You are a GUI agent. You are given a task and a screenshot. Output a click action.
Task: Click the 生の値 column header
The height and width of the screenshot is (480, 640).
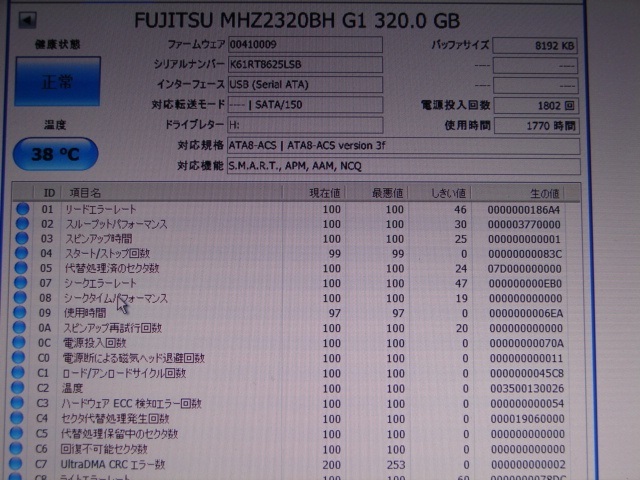[x=518, y=193]
